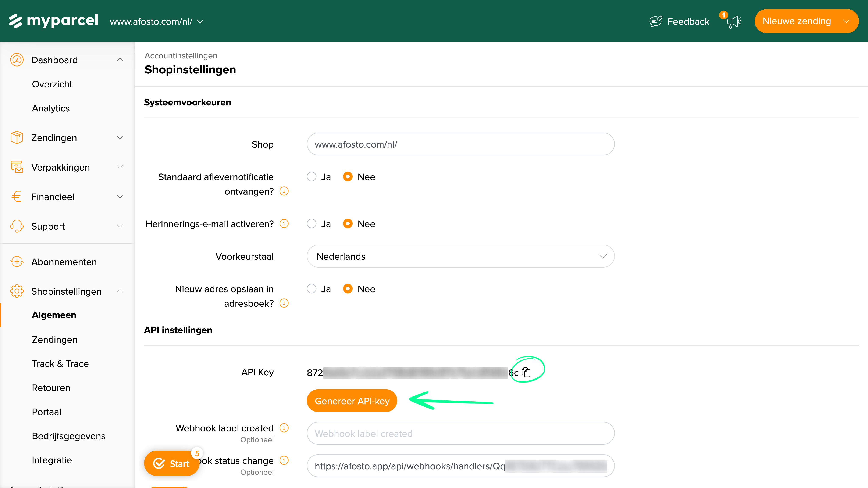Click the Abonnementen sidebar icon
Screen dimensions: 868x488
click(17, 262)
